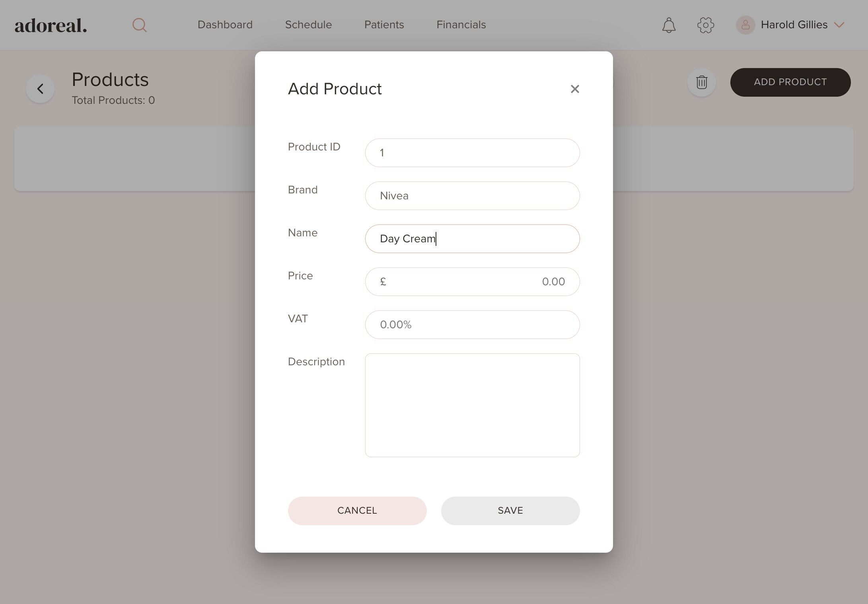Go to the Patients section

coord(384,25)
